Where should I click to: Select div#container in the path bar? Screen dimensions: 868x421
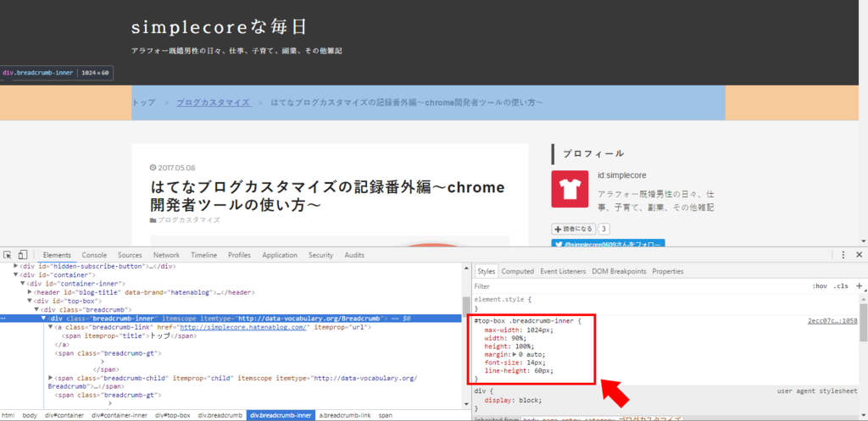pos(64,415)
